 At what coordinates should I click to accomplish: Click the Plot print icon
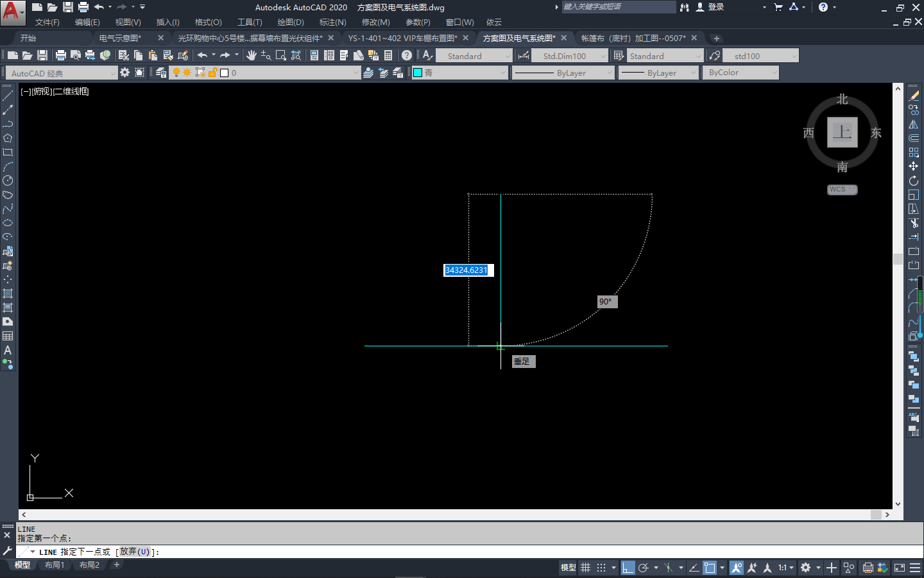point(60,55)
